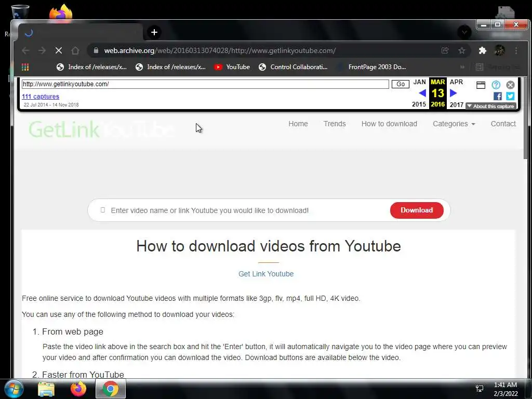The image size is (532, 399).
Task: Open Chrome's three-dot menu
Action: click(x=516, y=50)
